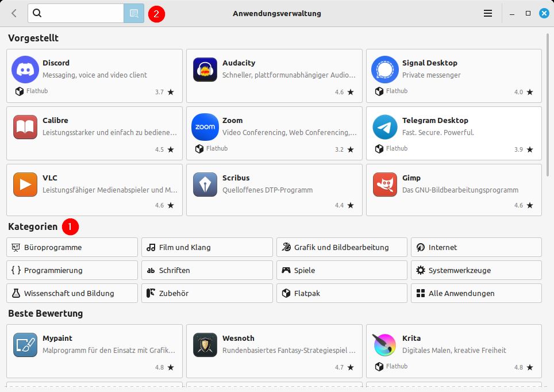Go back using the back arrow

pyautogui.click(x=13, y=13)
